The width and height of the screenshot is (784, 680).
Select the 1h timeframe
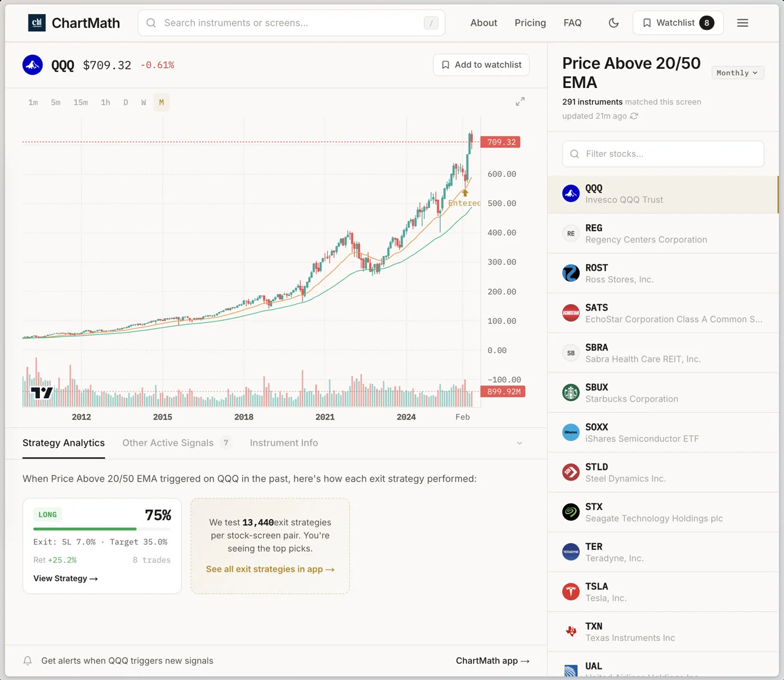[105, 103]
